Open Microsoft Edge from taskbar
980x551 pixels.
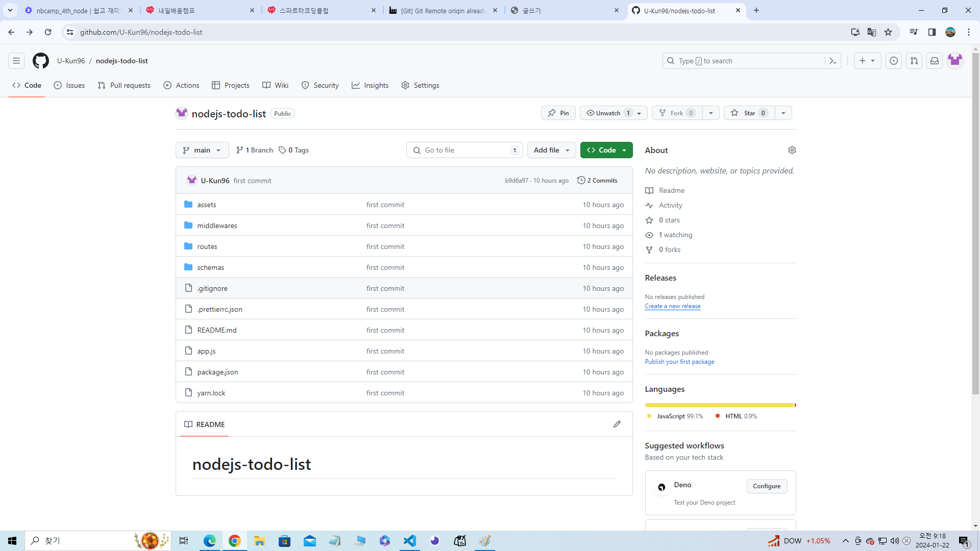click(210, 541)
